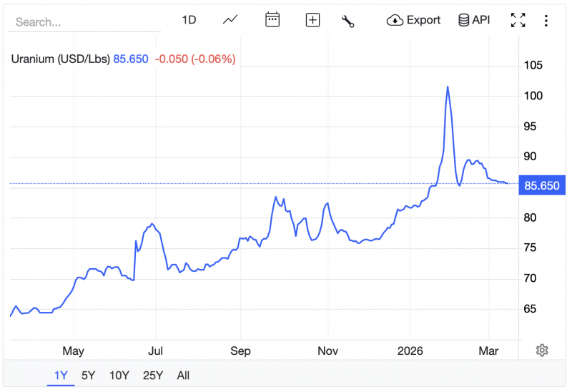
Task: Open the three-dot more options menu
Action: pos(546,20)
